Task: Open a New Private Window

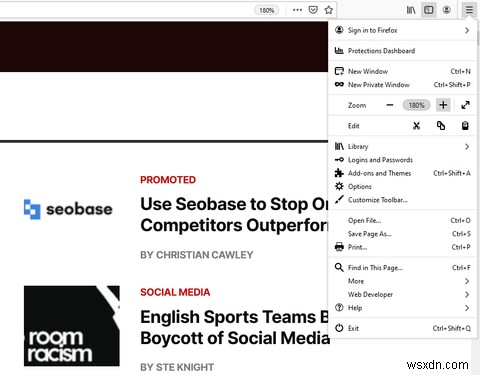Action: 402,85
